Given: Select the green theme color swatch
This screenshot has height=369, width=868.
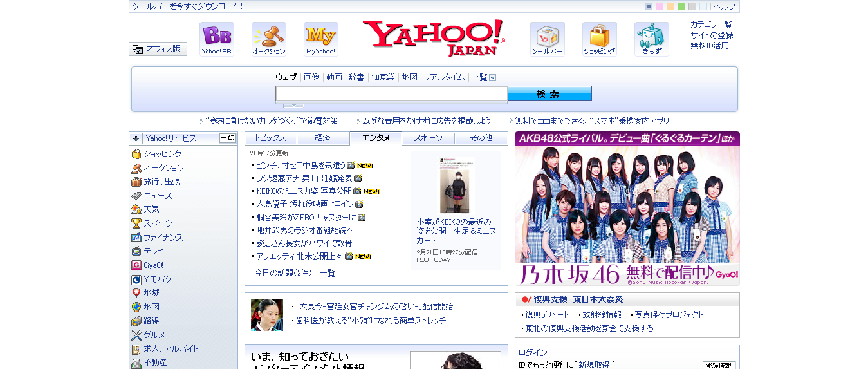Looking at the screenshot, I should (681, 6).
